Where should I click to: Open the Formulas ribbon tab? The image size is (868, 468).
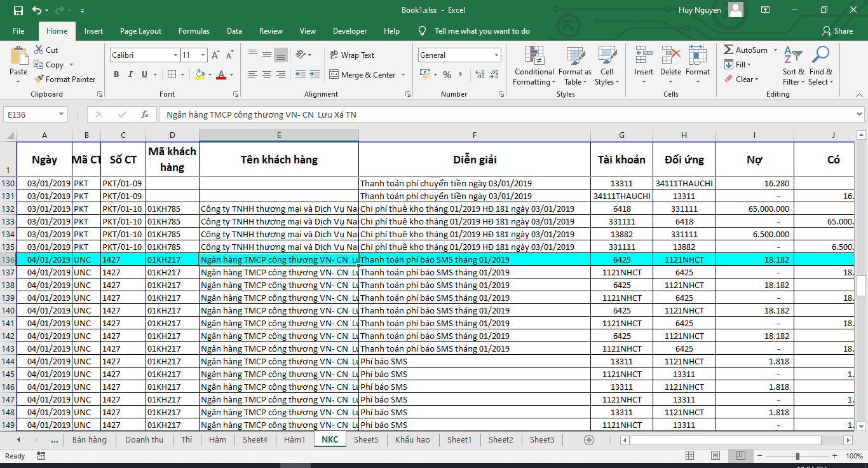coord(194,31)
